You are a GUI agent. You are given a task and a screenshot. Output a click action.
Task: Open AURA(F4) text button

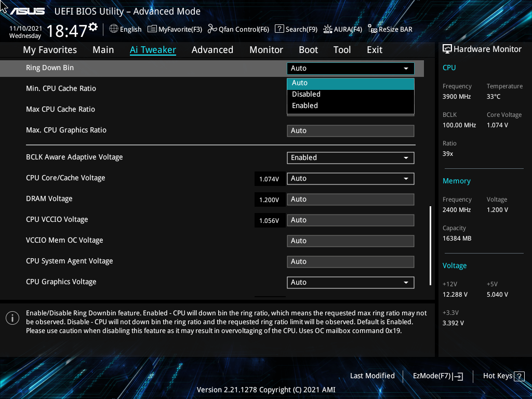348,30
